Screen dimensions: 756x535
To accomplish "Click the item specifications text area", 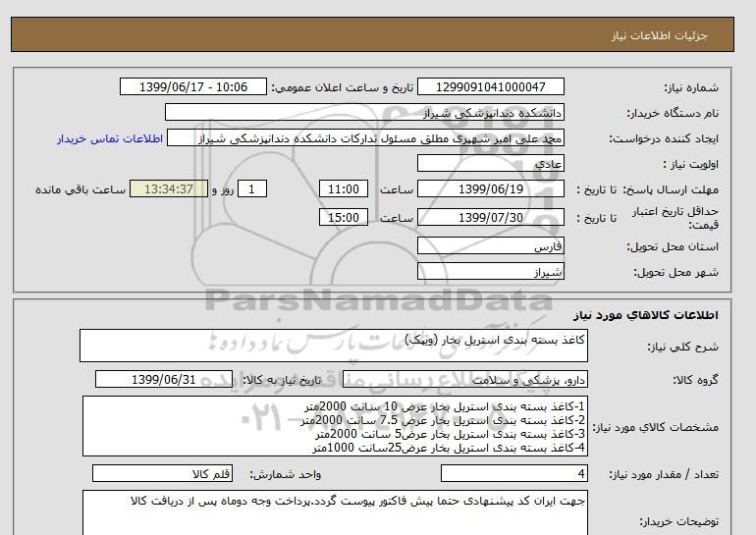I will pos(335,426).
